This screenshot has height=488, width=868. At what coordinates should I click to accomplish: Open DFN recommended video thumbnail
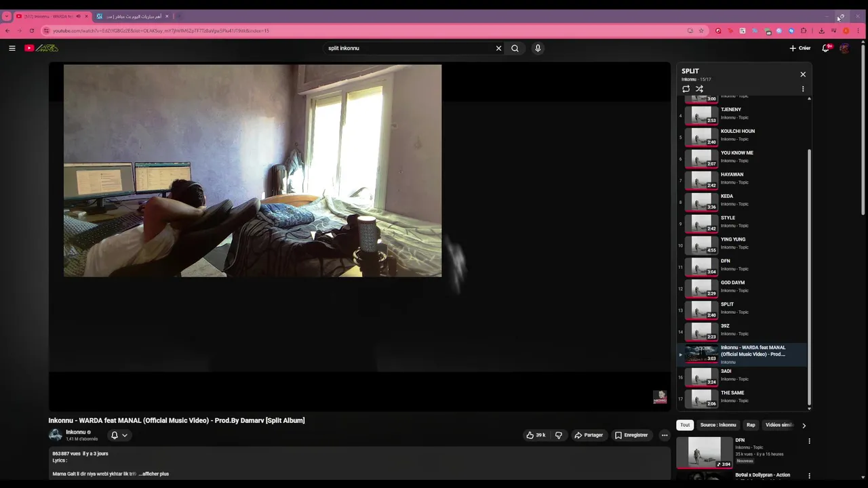click(x=705, y=452)
